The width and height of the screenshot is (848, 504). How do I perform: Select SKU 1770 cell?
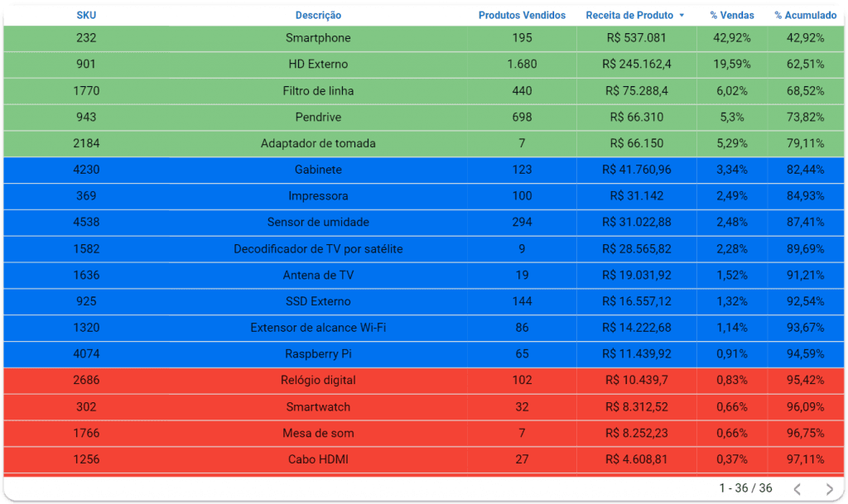[86, 91]
